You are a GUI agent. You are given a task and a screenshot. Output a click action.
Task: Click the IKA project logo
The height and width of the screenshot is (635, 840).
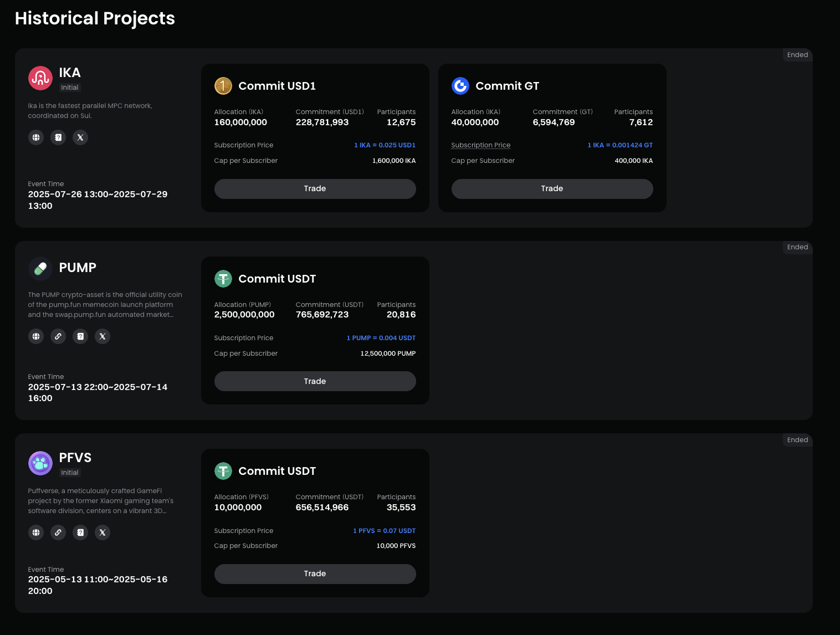pos(40,78)
